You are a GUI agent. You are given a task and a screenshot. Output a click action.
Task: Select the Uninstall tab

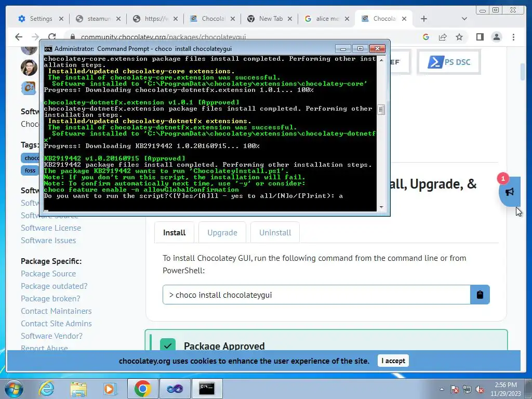click(x=275, y=233)
